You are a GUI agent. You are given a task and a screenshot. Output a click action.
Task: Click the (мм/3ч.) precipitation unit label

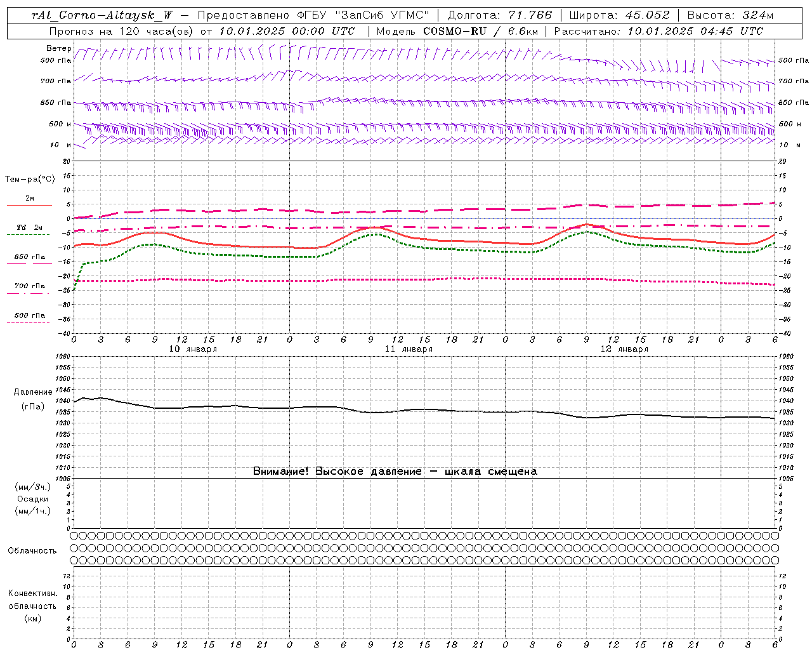(x=33, y=487)
